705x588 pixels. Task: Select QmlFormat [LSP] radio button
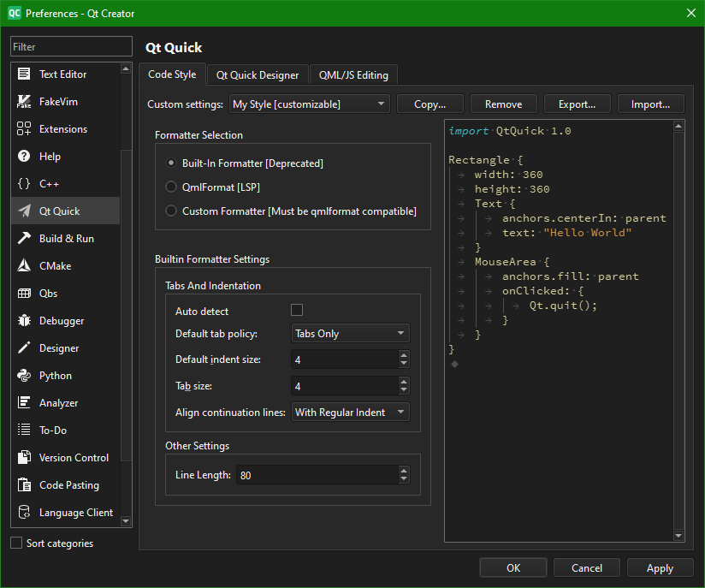point(171,187)
